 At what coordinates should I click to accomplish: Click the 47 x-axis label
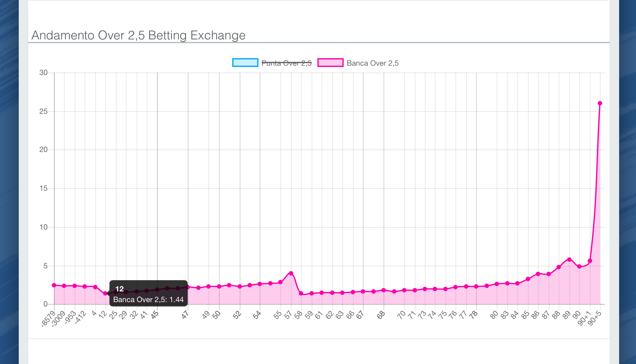coord(185,315)
